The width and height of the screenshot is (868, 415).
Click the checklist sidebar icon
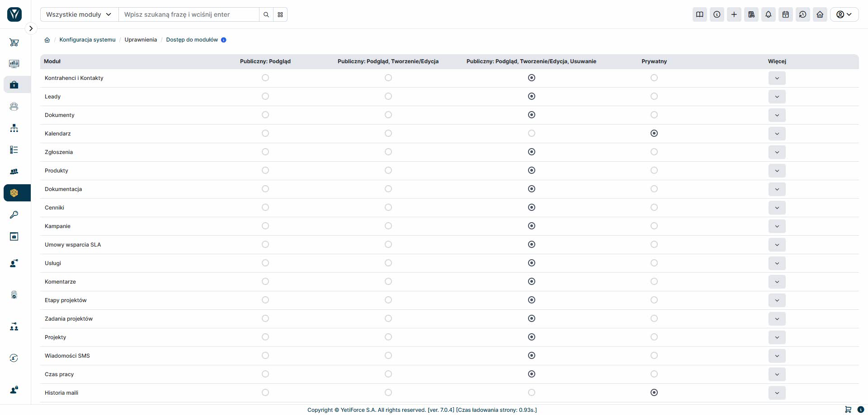pyautogui.click(x=14, y=150)
